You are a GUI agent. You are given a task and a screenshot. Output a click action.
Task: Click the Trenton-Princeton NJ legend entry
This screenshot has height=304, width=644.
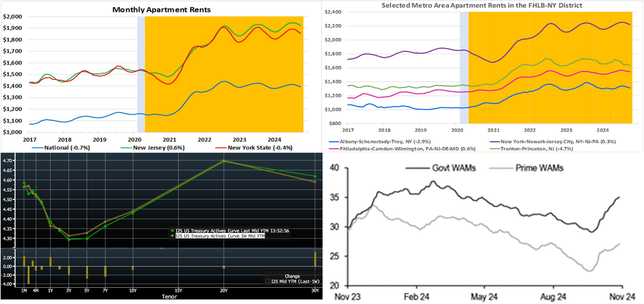(536, 149)
